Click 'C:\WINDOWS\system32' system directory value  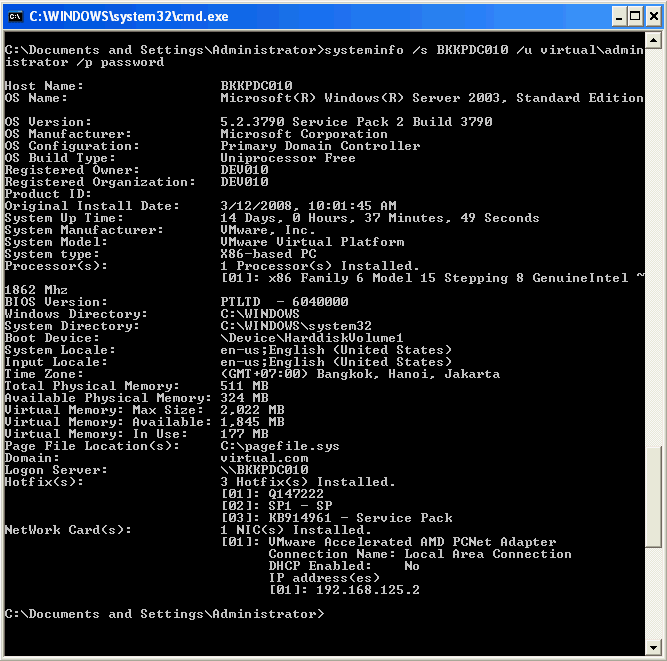(296, 326)
